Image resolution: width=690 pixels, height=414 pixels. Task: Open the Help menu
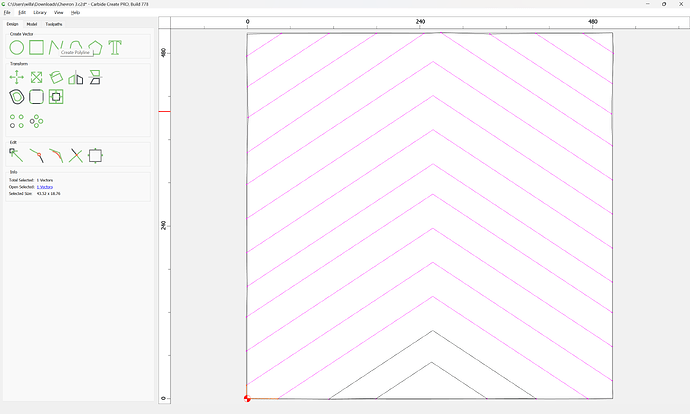[76, 13]
